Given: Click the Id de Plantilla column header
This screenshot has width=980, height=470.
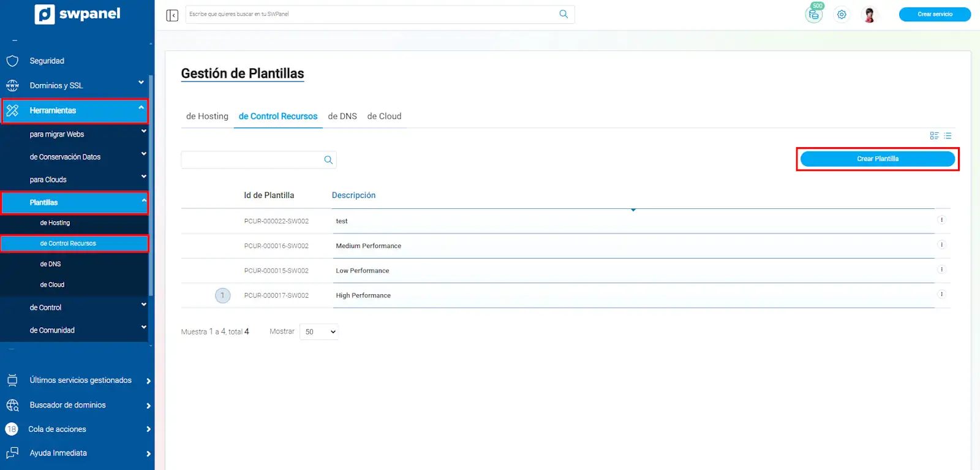Looking at the screenshot, I should (x=269, y=195).
